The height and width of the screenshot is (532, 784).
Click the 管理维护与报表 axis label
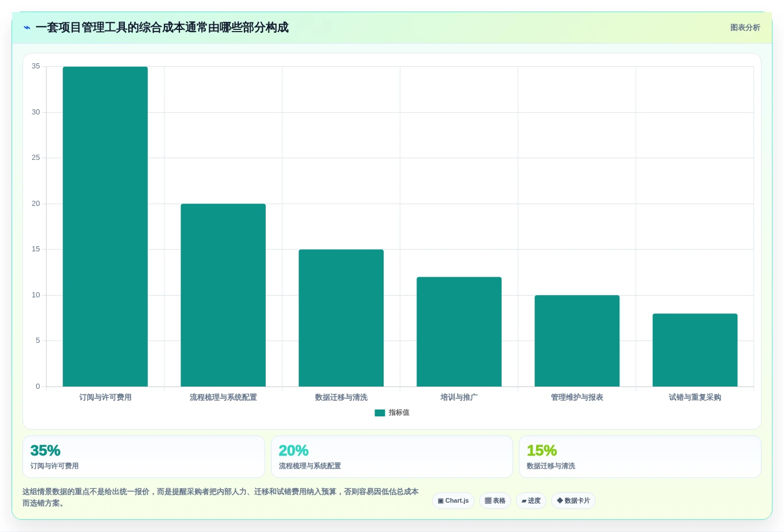577,397
